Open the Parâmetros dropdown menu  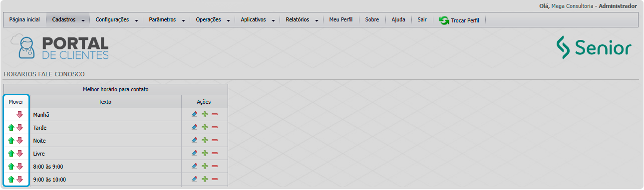[167, 20]
